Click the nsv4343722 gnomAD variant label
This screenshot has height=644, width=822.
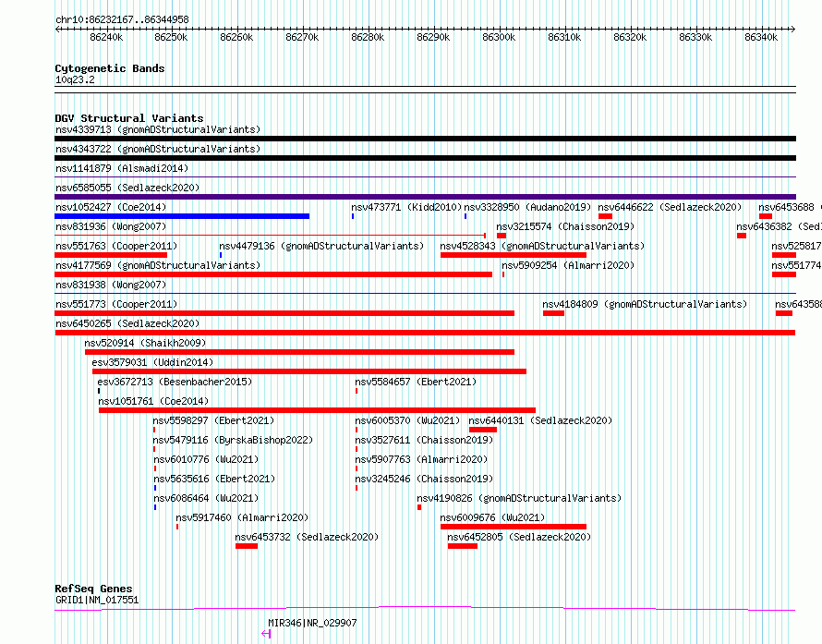(158, 149)
